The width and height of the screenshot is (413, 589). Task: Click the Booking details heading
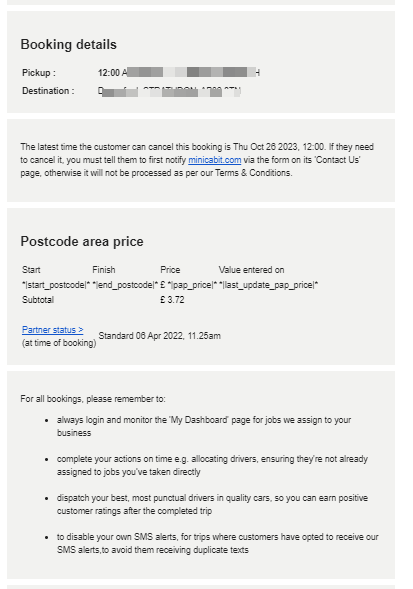click(68, 44)
